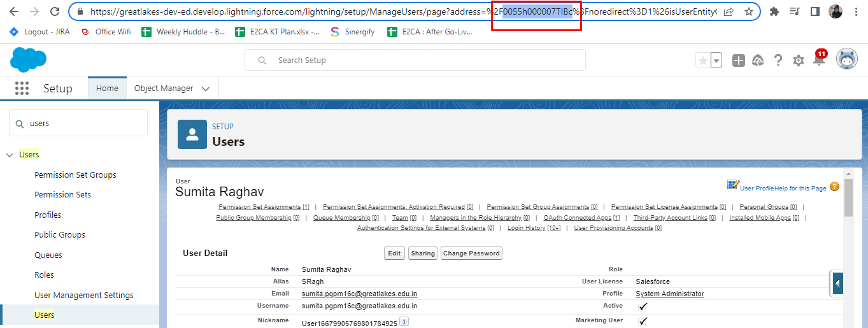Open E2CA : After Go-Liv bookmark

click(x=430, y=31)
